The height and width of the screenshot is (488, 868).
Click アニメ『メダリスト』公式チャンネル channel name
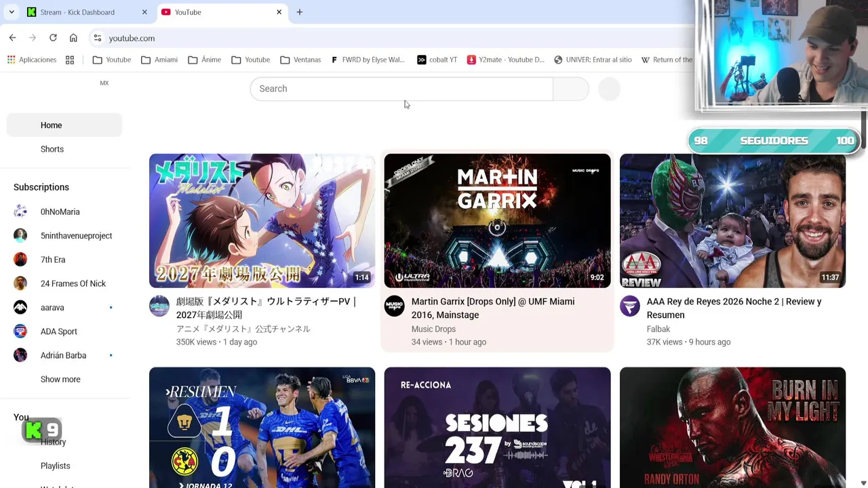pos(243,329)
